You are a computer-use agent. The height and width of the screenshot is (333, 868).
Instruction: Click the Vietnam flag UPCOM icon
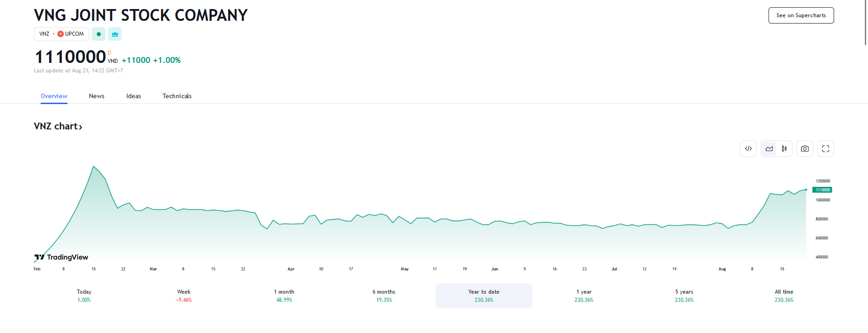(61, 34)
